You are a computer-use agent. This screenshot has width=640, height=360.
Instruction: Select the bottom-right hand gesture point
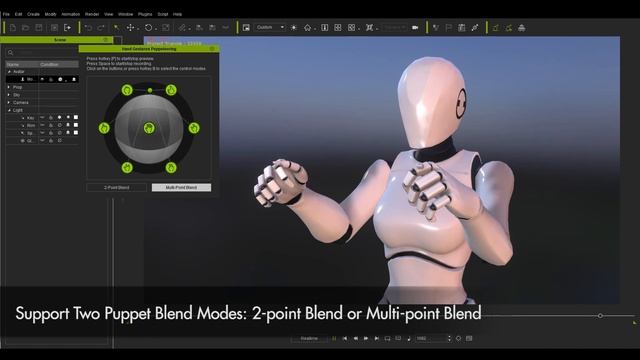[171, 167]
